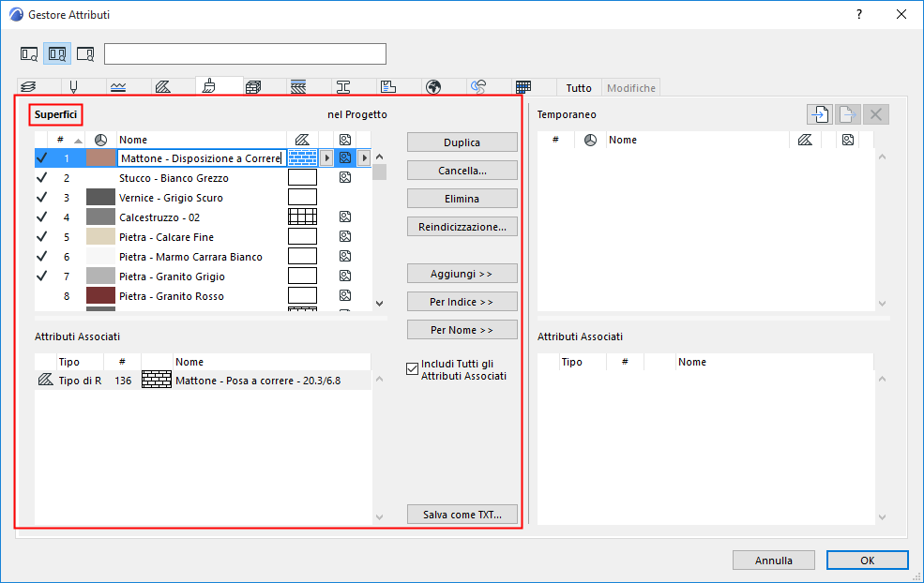924x583 pixels.
Task: Open the Profiles I-beam tab icon
Action: point(343,87)
